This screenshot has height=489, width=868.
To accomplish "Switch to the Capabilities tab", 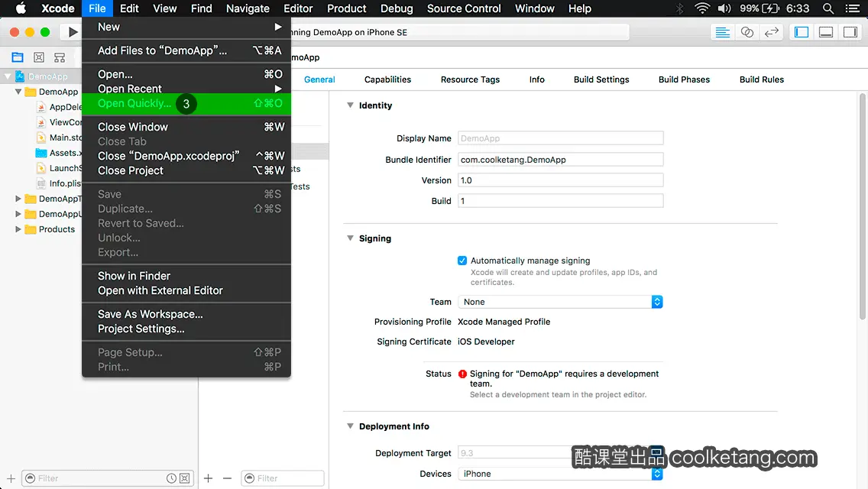I will [387, 79].
